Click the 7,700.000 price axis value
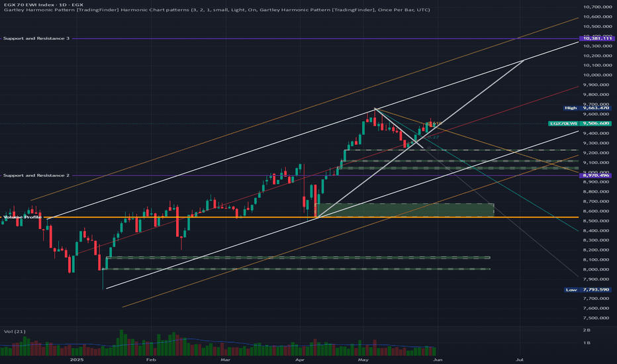This screenshot has width=617, height=364. (597, 298)
